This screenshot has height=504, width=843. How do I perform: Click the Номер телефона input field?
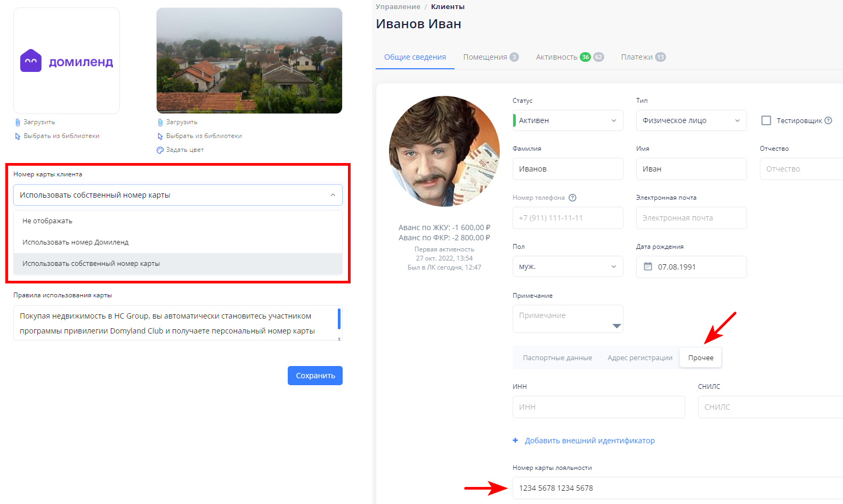(x=568, y=218)
